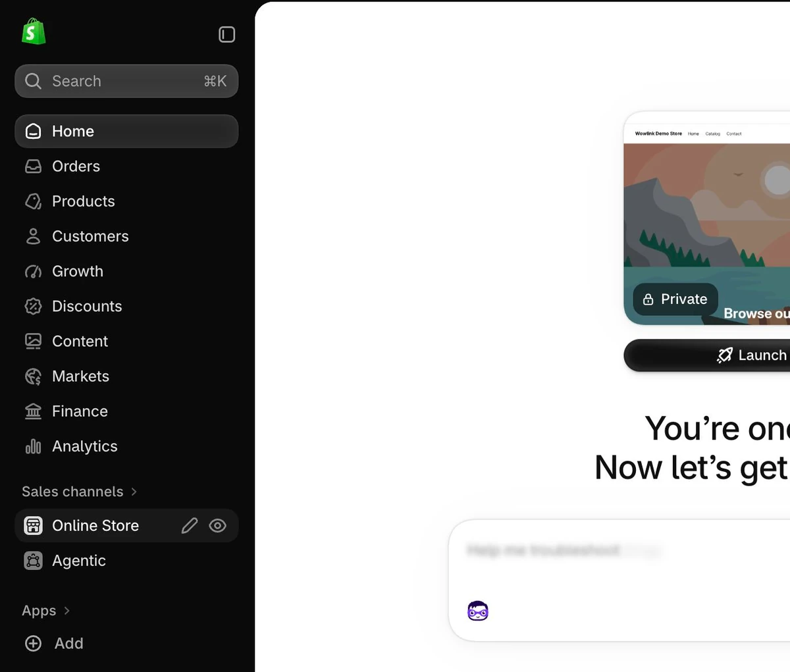This screenshot has height=672, width=790.
Task: Open the Search field
Action: 126,81
